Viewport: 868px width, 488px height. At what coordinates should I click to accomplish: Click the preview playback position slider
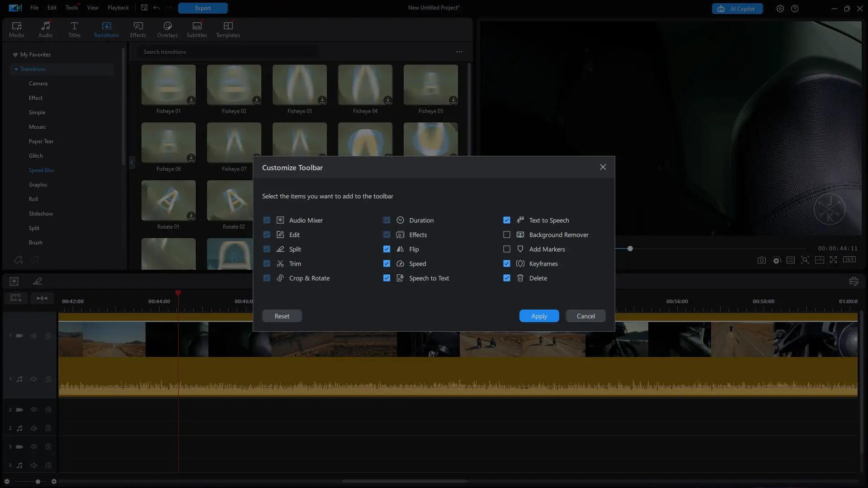point(630,249)
